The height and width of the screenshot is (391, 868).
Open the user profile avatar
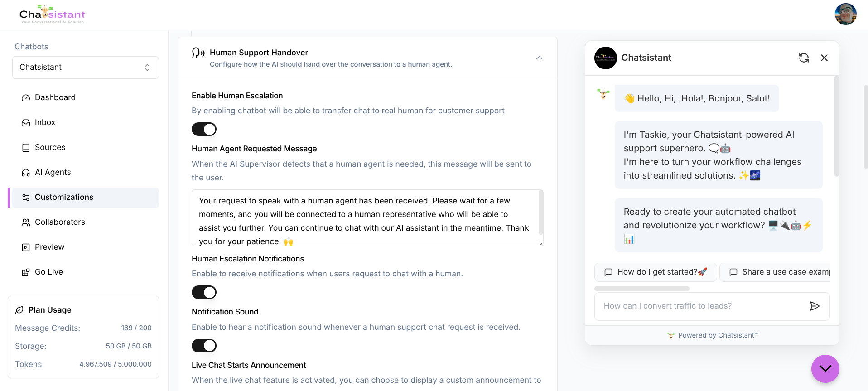tap(845, 14)
